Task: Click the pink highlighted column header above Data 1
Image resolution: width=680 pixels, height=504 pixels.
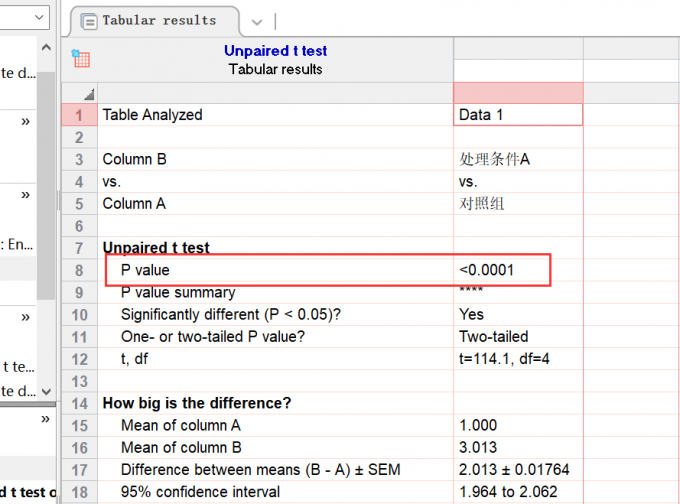Action: (517, 92)
